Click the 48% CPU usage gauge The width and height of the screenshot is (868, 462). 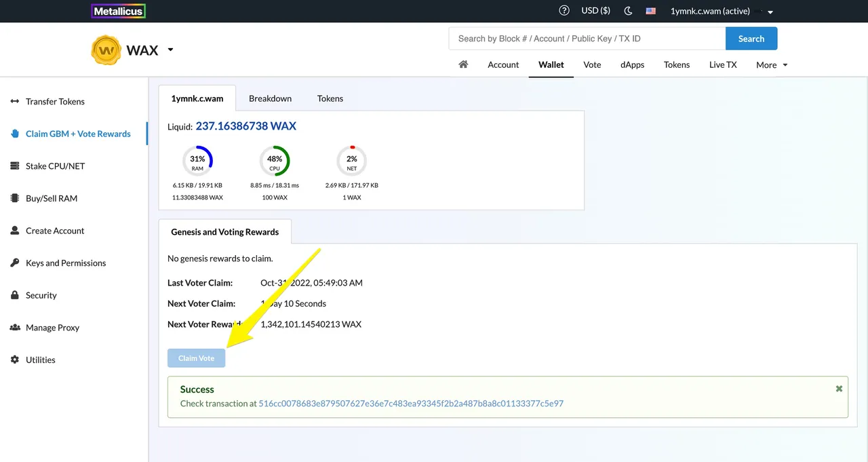275,161
